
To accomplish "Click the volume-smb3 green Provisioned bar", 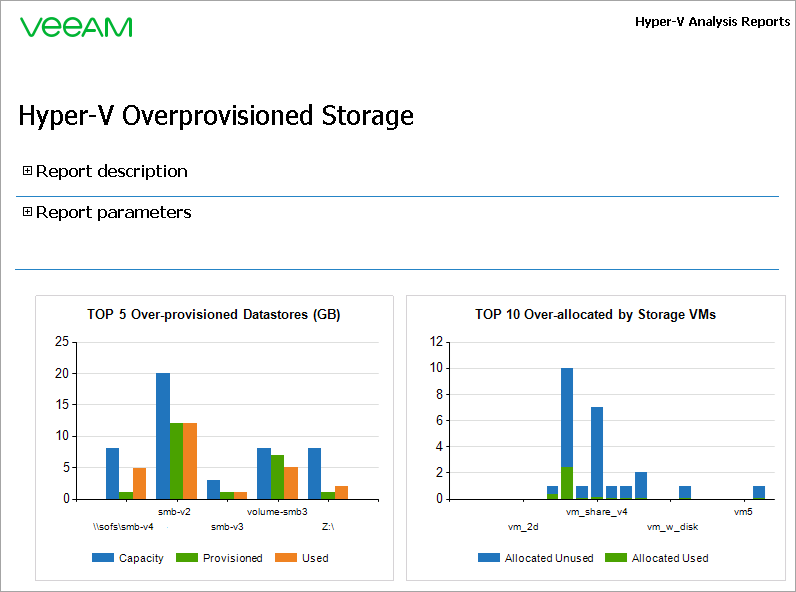I will (x=277, y=477).
